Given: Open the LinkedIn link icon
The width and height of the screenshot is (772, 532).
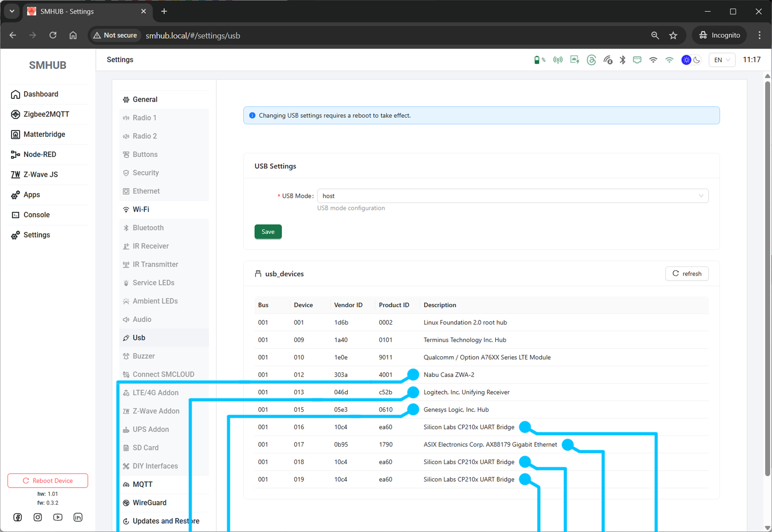Looking at the screenshot, I should [x=78, y=517].
